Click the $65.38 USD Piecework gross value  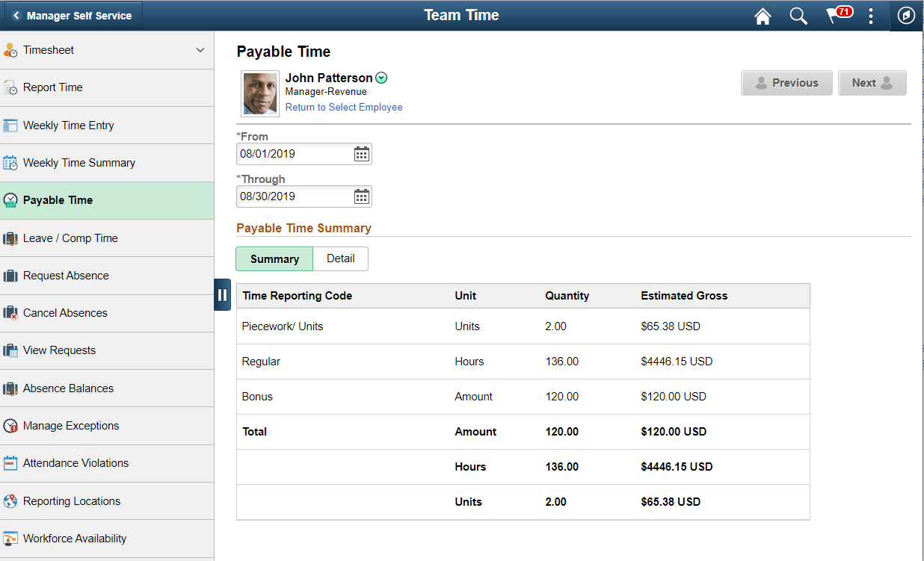tap(671, 326)
